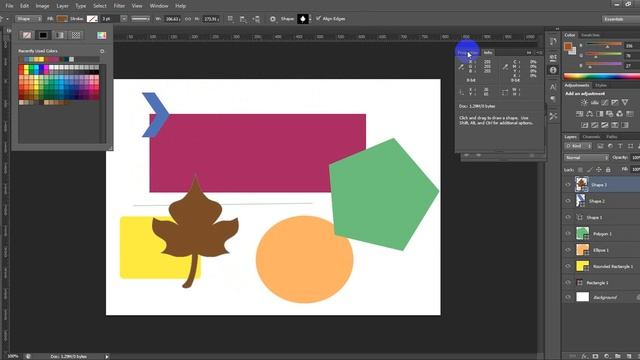The image size is (640, 360).
Task: Add a Curves adjustment
Action: 604,102
